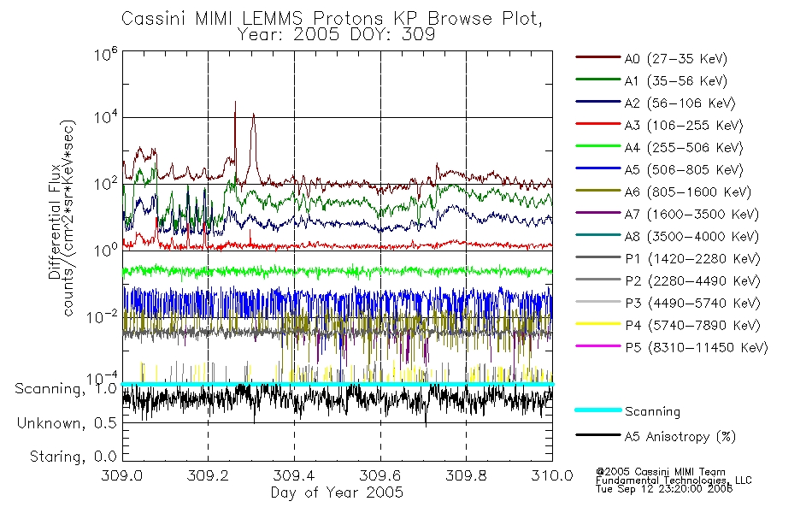
Task: Click the plot title 'Cassini MIMI LEMMS Protons KP Browse Plot'
Action: (332, 19)
